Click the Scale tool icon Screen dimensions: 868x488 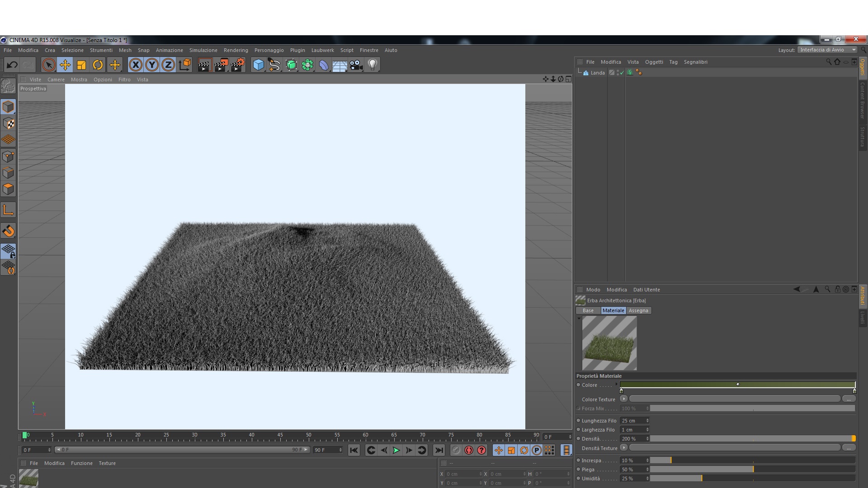pyautogui.click(x=81, y=65)
